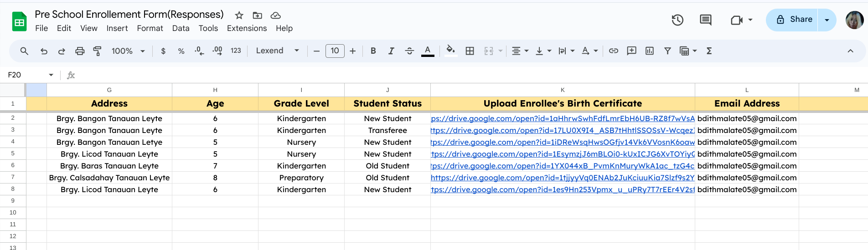Open the fill color picker
The image size is (868, 250).
(450, 51)
